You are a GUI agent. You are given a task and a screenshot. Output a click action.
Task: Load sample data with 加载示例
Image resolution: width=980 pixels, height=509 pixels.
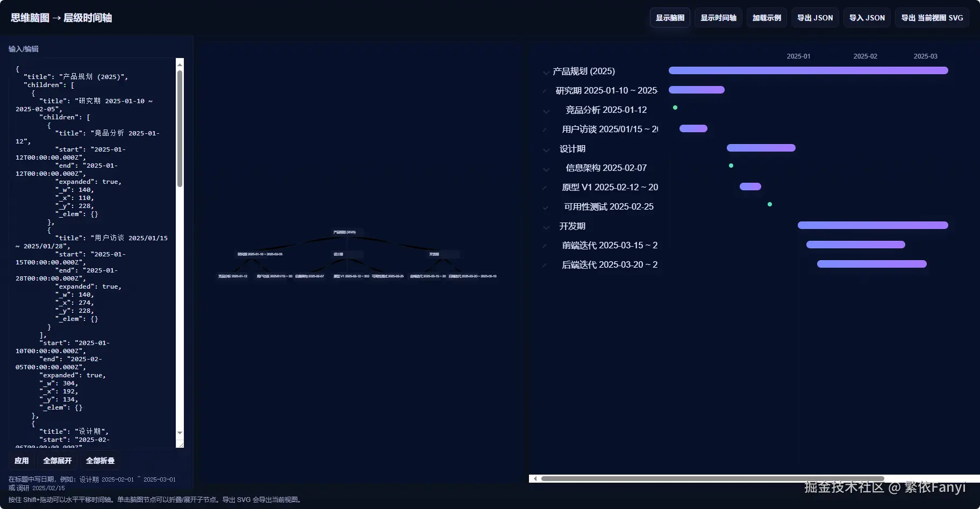(x=767, y=17)
